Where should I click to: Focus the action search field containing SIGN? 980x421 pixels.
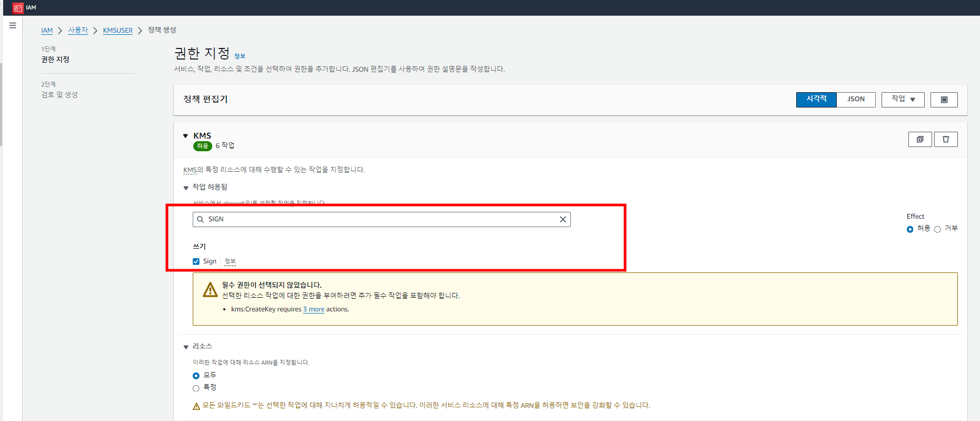tap(382, 219)
